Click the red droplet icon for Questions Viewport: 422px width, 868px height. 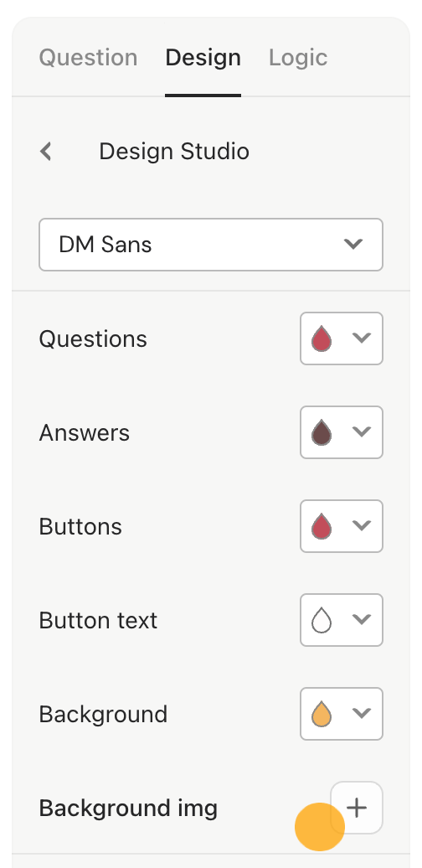322,338
